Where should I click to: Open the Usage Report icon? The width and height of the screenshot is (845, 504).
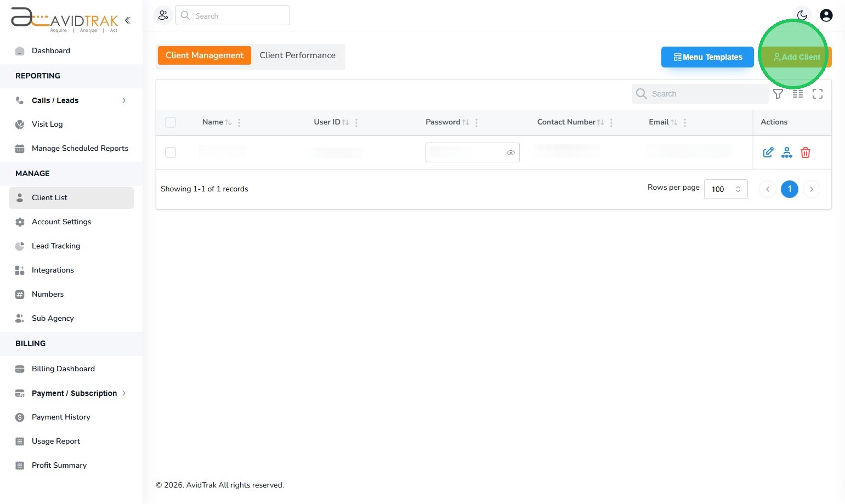point(20,441)
